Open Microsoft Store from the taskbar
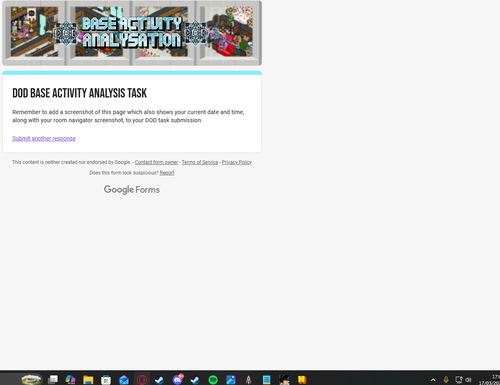The width and height of the screenshot is (500, 385). (106, 379)
